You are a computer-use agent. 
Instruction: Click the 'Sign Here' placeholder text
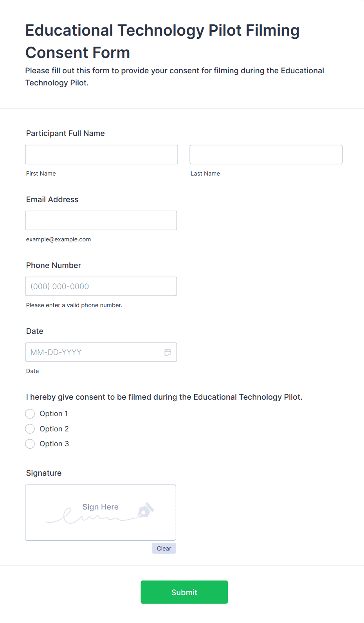coord(101,507)
